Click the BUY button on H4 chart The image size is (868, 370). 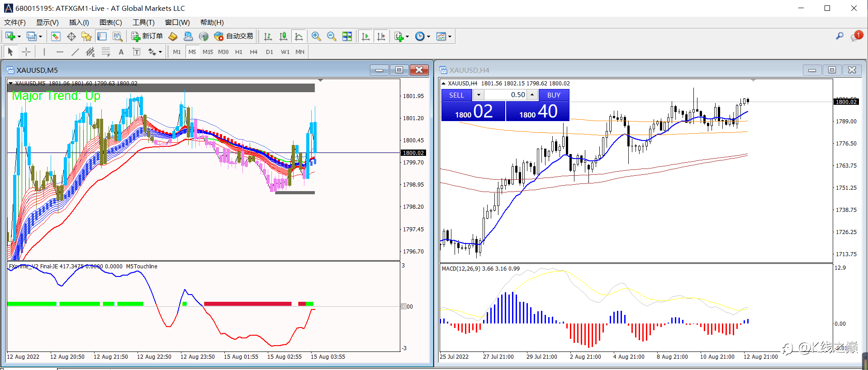tap(554, 95)
